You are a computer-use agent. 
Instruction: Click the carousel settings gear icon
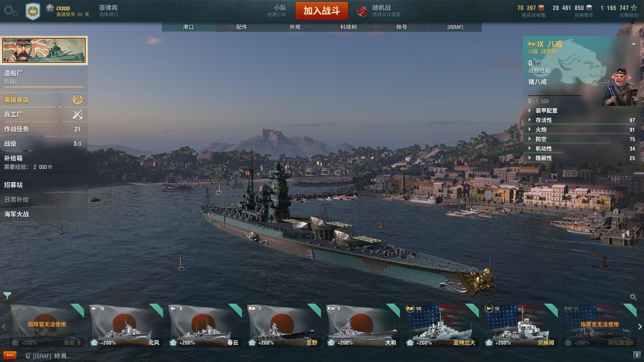point(633,297)
